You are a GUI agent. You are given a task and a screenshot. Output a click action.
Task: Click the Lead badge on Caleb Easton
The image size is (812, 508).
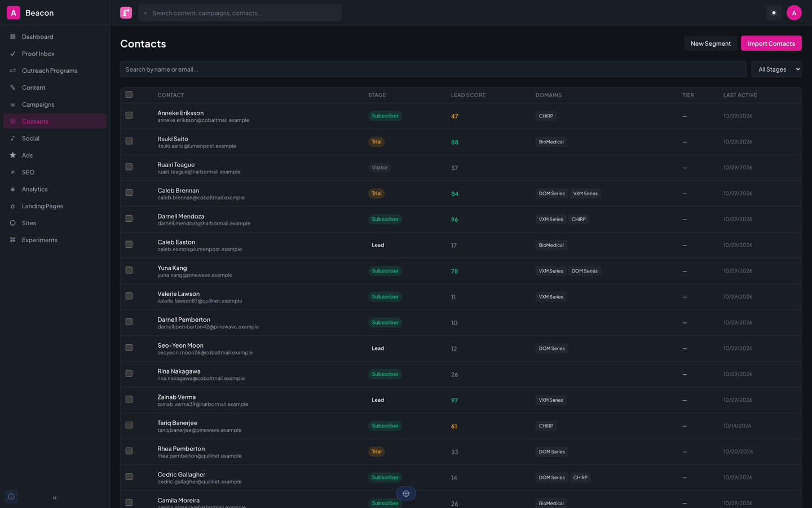(x=378, y=246)
